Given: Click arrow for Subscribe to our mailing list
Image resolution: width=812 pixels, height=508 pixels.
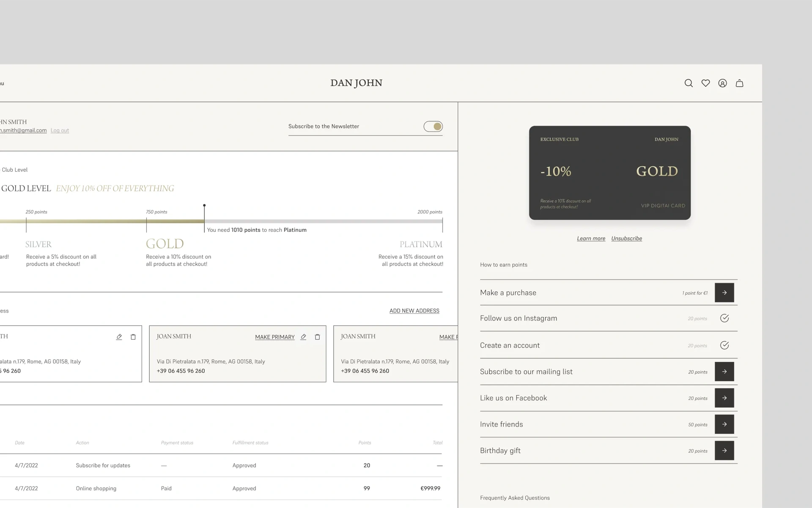Looking at the screenshot, I should pos(724,371).
